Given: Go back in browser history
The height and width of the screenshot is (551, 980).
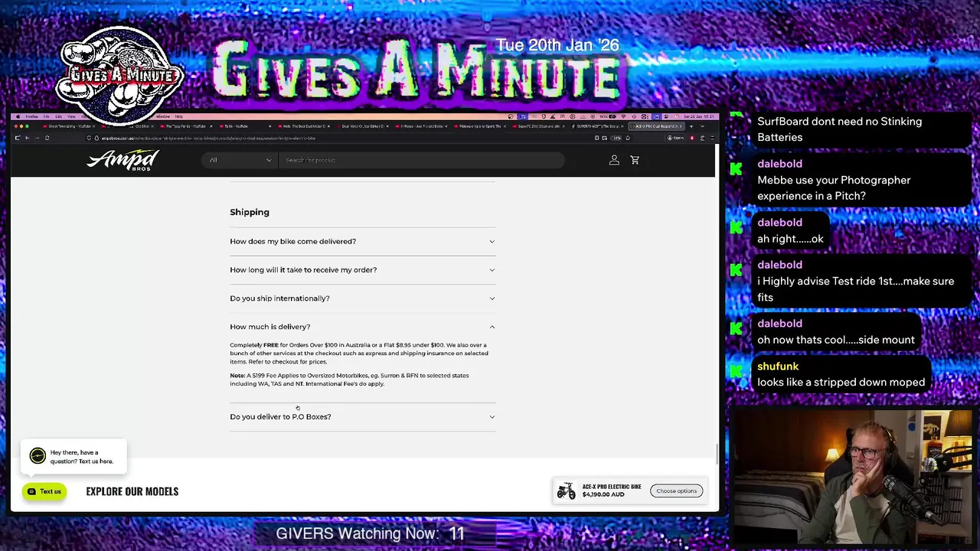Looking at the screenshot, I should [x=28, y=138].
